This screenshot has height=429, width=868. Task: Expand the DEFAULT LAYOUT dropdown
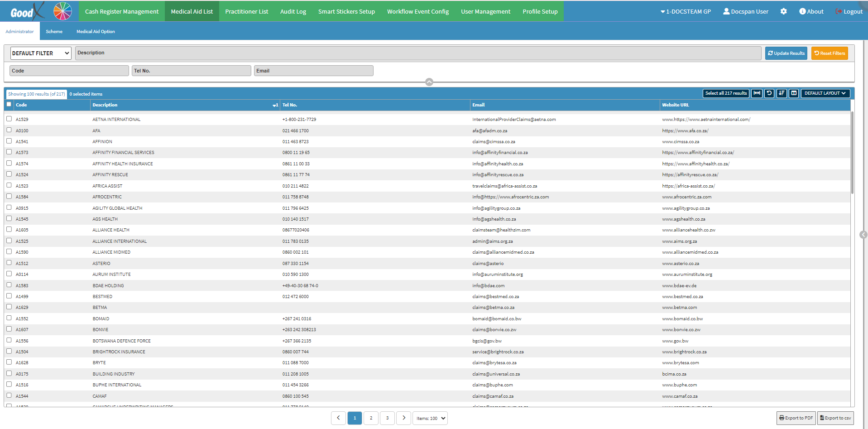(825, 93)
